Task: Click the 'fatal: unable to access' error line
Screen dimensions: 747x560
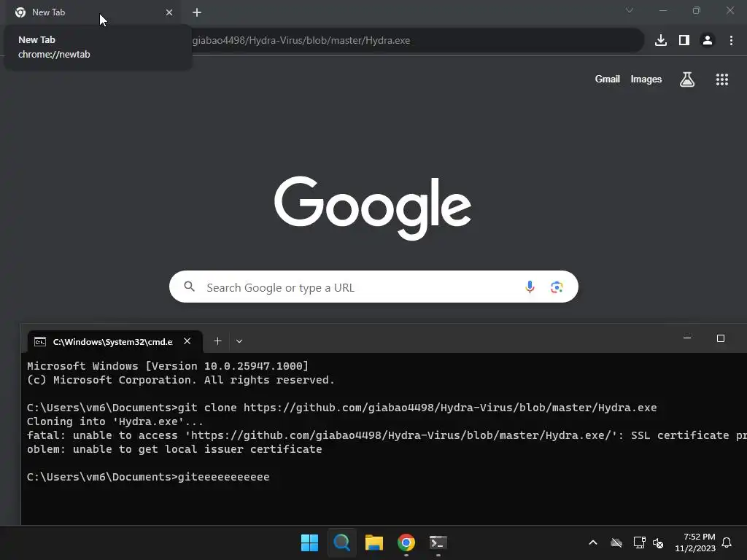Action: (x=387, y=435)
